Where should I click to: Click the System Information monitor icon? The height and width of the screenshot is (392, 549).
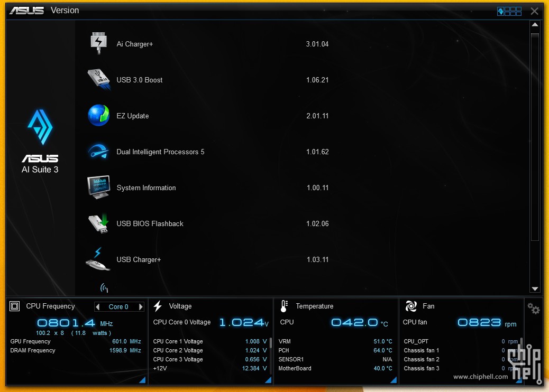99,187
